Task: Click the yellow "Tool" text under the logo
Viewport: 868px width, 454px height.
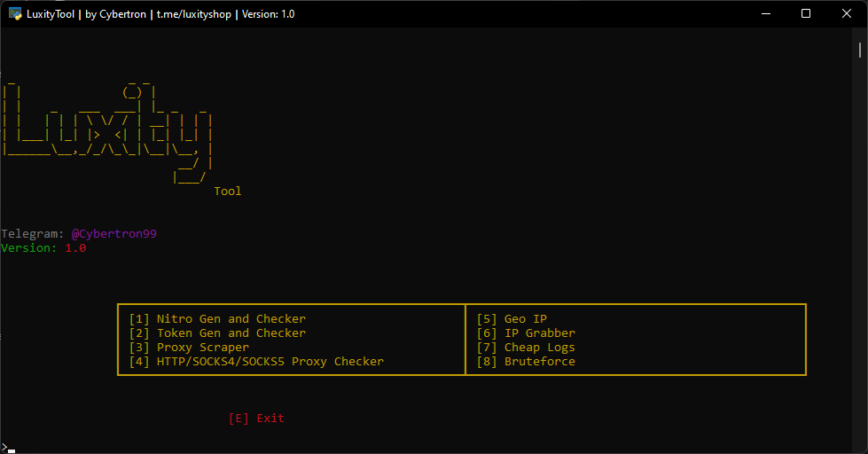Action: [x=228, y=192]
